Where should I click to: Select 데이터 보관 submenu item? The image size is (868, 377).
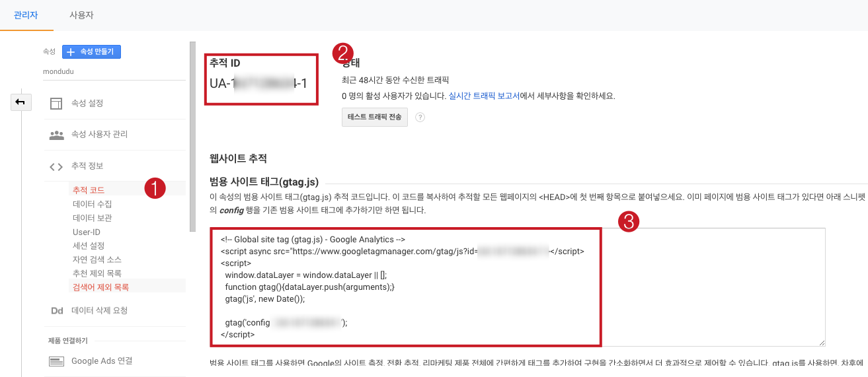tap(92, 218)
